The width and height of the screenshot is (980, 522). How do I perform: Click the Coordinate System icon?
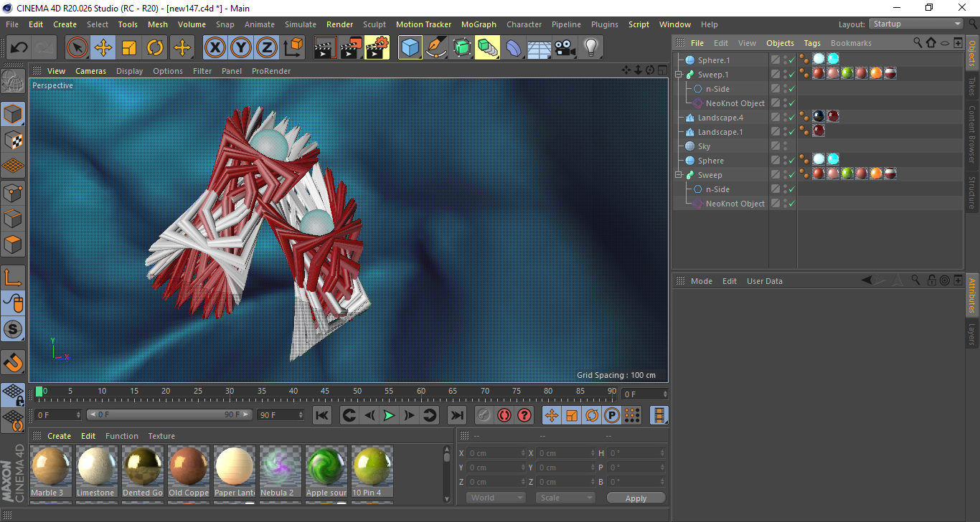point(293,48)
